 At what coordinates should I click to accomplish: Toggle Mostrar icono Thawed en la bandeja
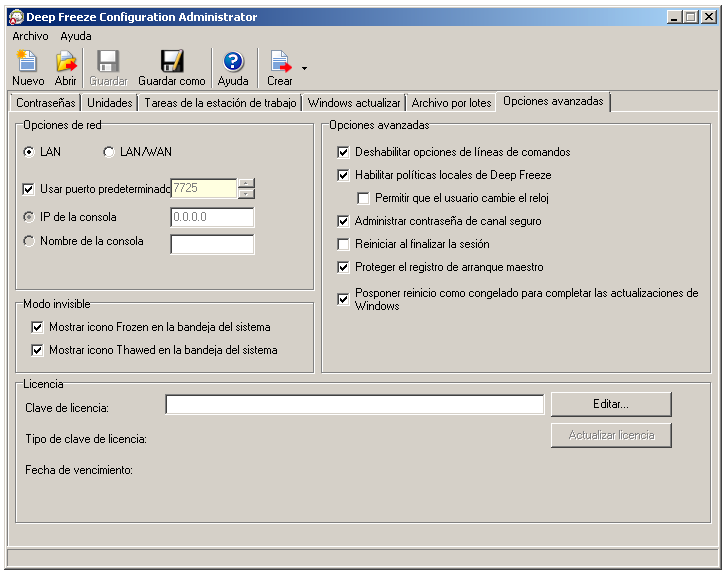click(x=37, y=350)
